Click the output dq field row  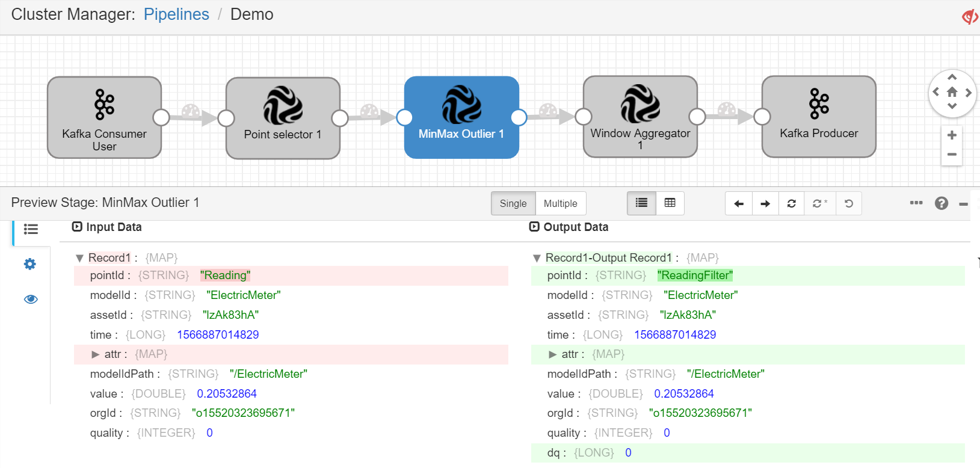point(748,453)
